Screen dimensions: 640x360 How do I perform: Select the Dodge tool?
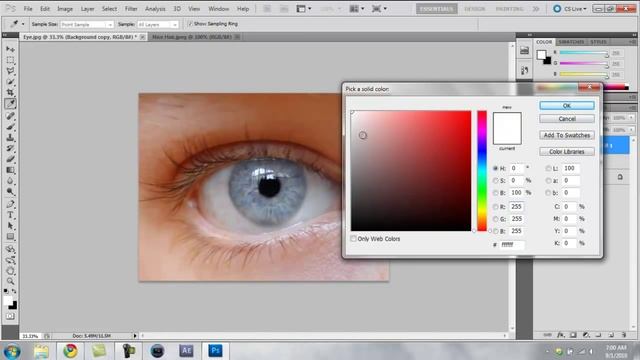pos(10,191)
